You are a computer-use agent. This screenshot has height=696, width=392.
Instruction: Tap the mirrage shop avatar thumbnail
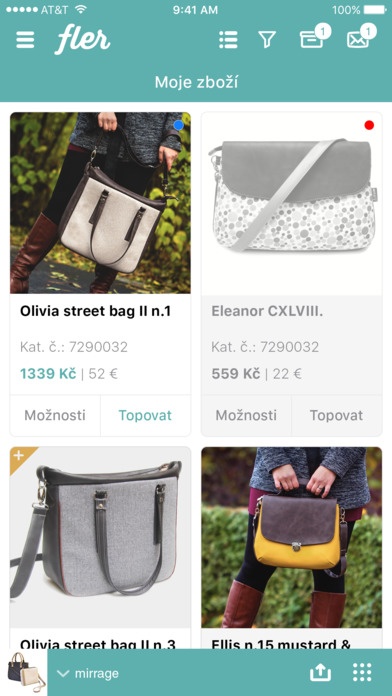24,672
